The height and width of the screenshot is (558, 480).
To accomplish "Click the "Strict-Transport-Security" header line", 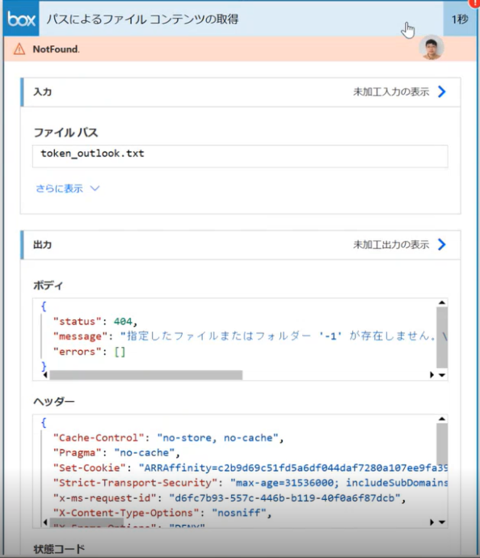I will pyautogui.click(x=250, y=483).
